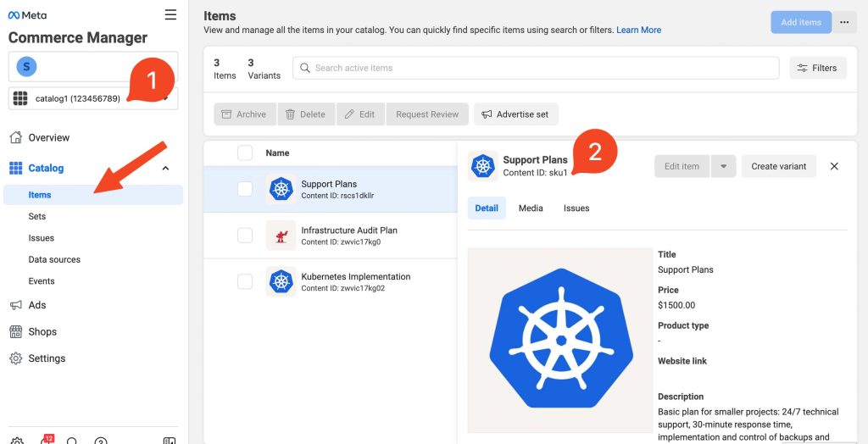
Task: Click the Content ID: sku1 text
Action: [536, 173]
